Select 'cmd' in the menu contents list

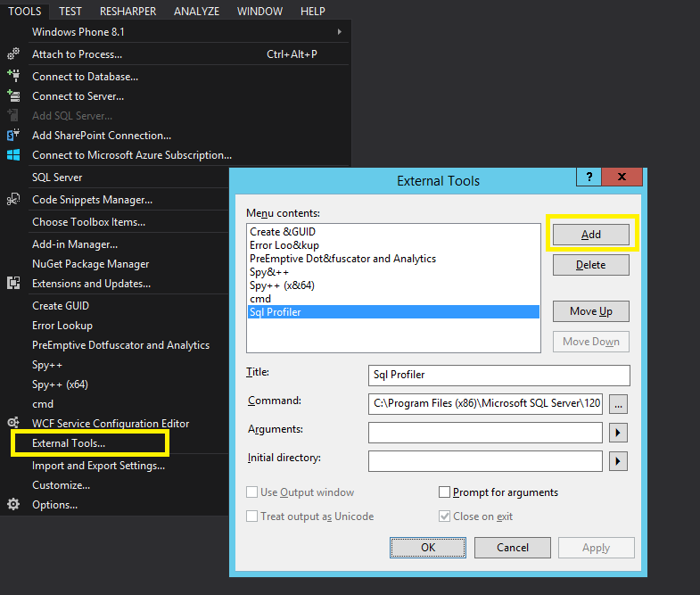click(393, 299)
